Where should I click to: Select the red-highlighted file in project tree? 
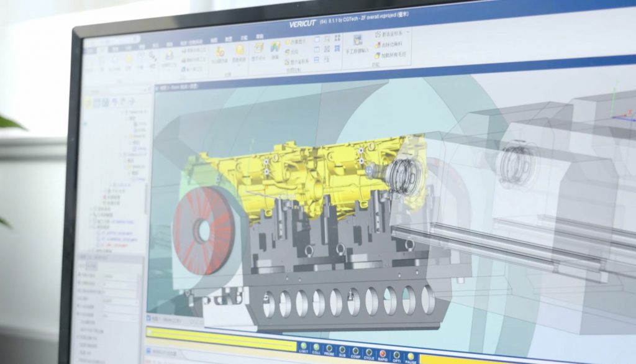tap(115, 245)
